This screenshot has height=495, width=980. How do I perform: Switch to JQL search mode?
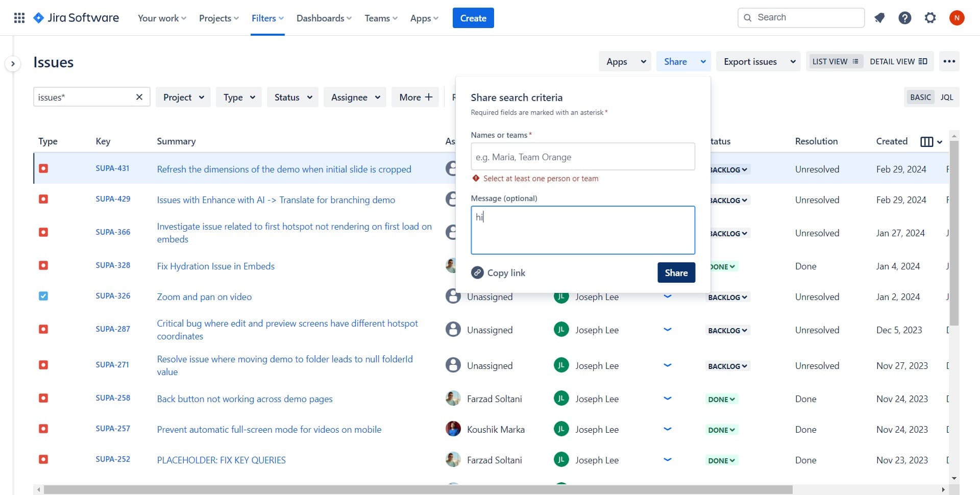point(946,97)
